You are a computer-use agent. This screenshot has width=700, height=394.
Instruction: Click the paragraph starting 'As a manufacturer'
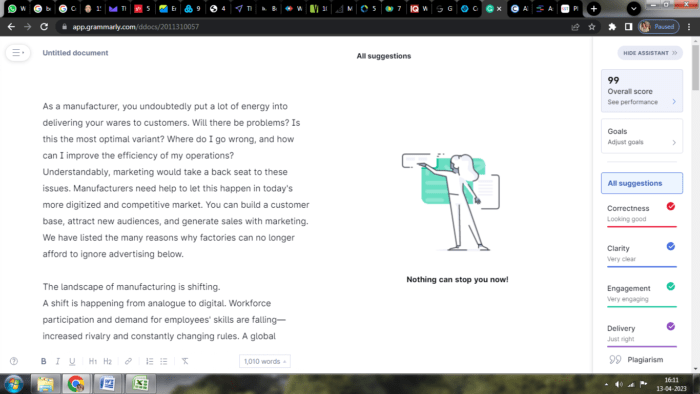176,180
